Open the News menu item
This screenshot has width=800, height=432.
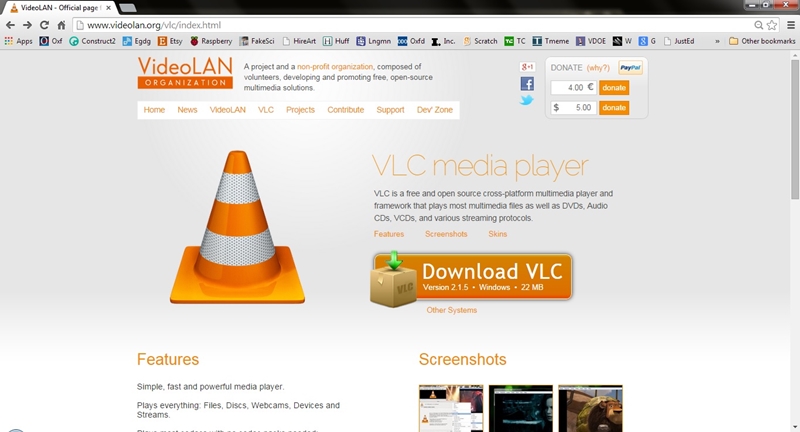[187, 110]
